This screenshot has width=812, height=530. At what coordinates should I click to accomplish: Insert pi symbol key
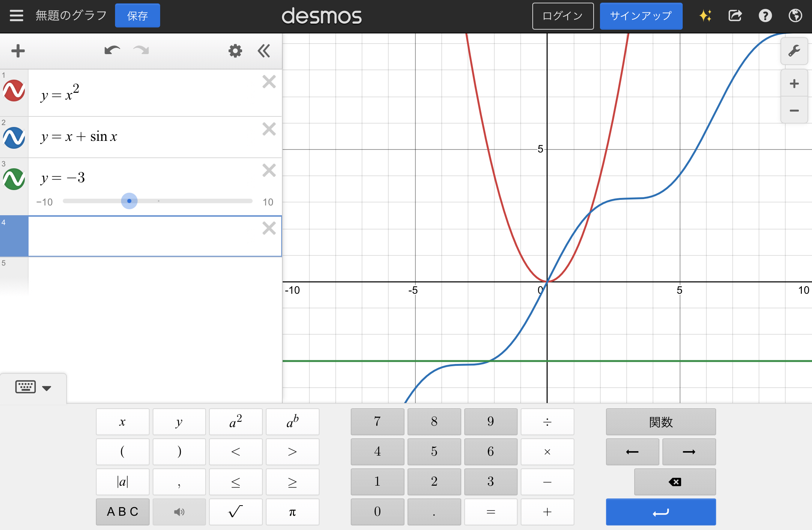[292, 512]
